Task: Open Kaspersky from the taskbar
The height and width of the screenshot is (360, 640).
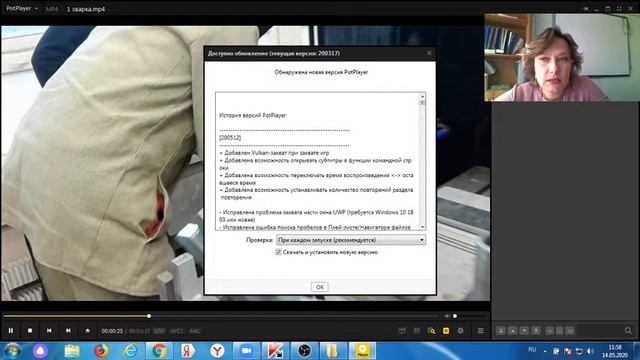Action: tap(275, 351)
